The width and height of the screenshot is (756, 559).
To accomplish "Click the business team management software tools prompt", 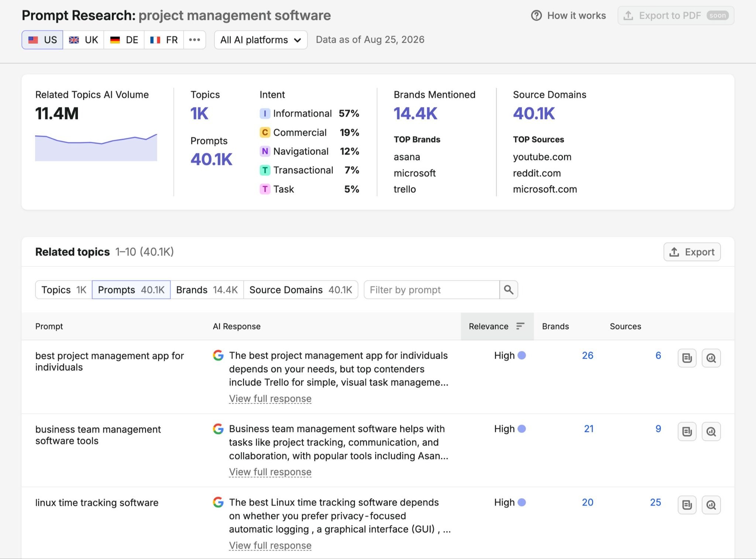I will 98,435.
